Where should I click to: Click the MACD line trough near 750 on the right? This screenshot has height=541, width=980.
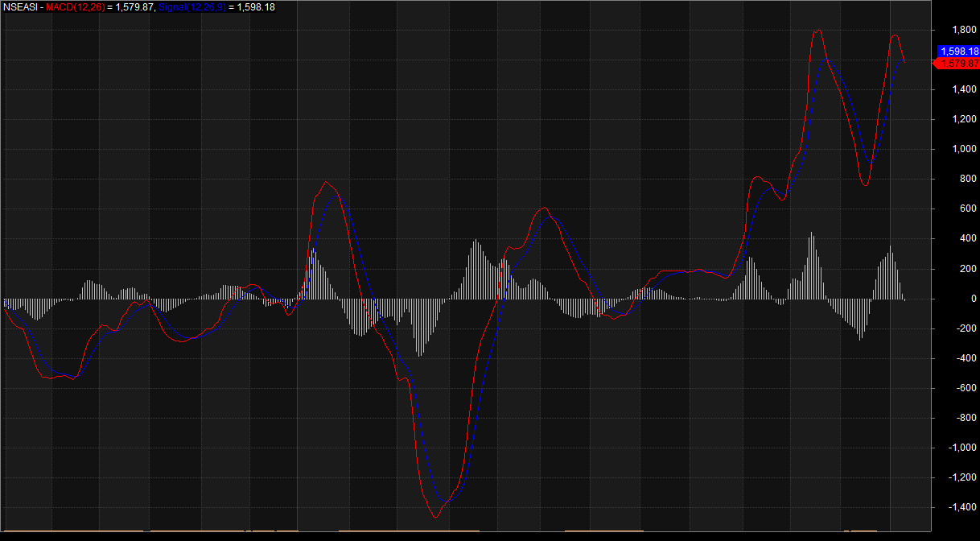point(865,185)
